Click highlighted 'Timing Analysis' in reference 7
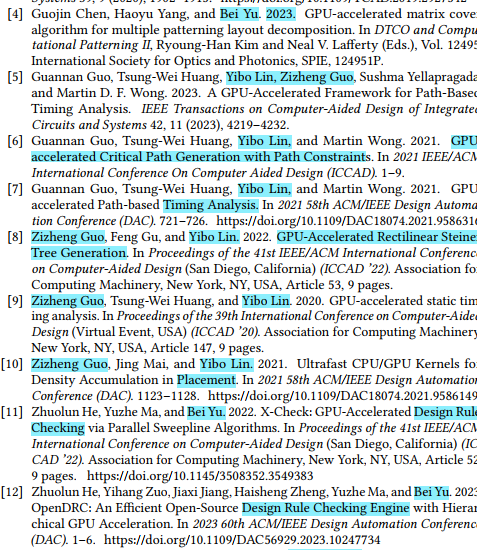 (211, 205)
